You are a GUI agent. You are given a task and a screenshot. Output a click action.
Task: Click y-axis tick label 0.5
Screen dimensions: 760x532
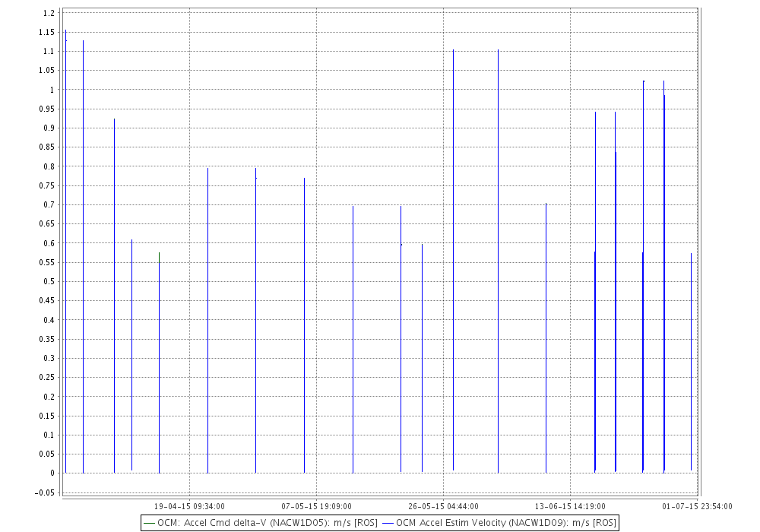pos(49,281)
